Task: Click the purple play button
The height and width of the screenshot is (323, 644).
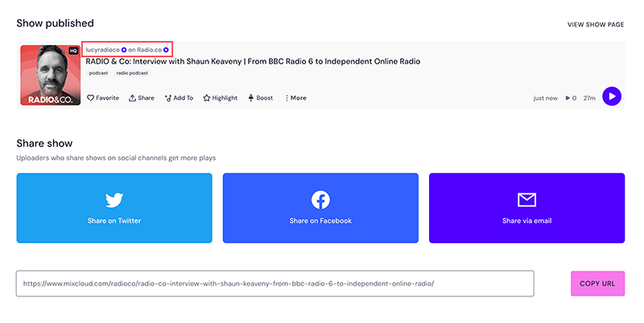Action: click(x=612, y=97)
